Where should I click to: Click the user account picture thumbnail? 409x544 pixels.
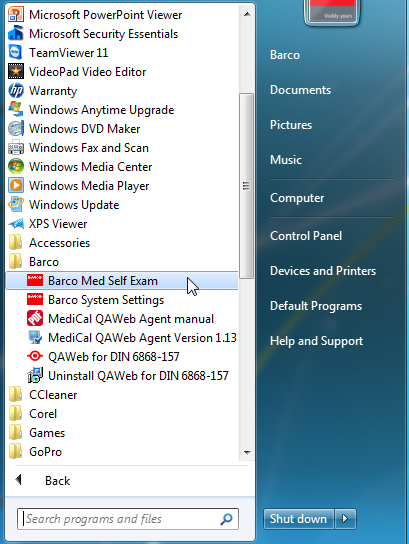332,12
